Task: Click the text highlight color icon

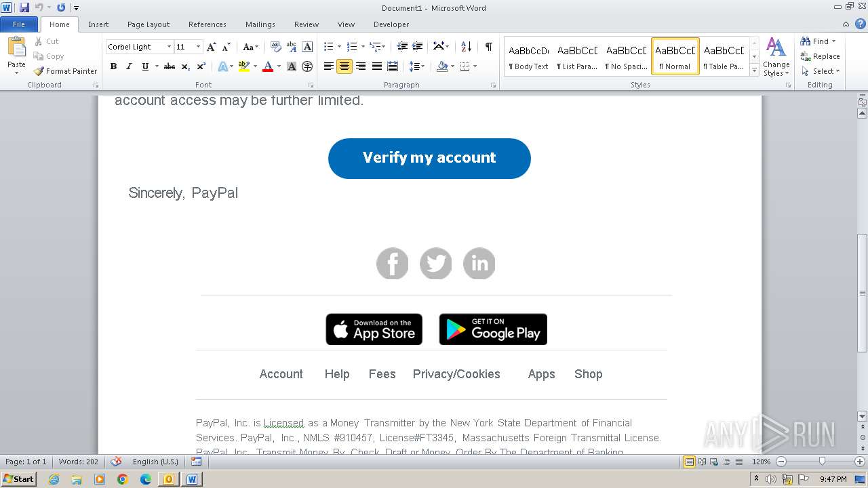Action: [x=244, y=66]
